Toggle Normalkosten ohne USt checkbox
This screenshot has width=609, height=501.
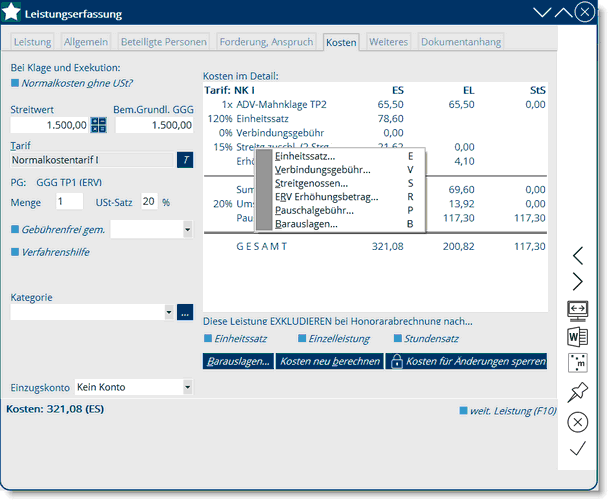coord(15,83)
